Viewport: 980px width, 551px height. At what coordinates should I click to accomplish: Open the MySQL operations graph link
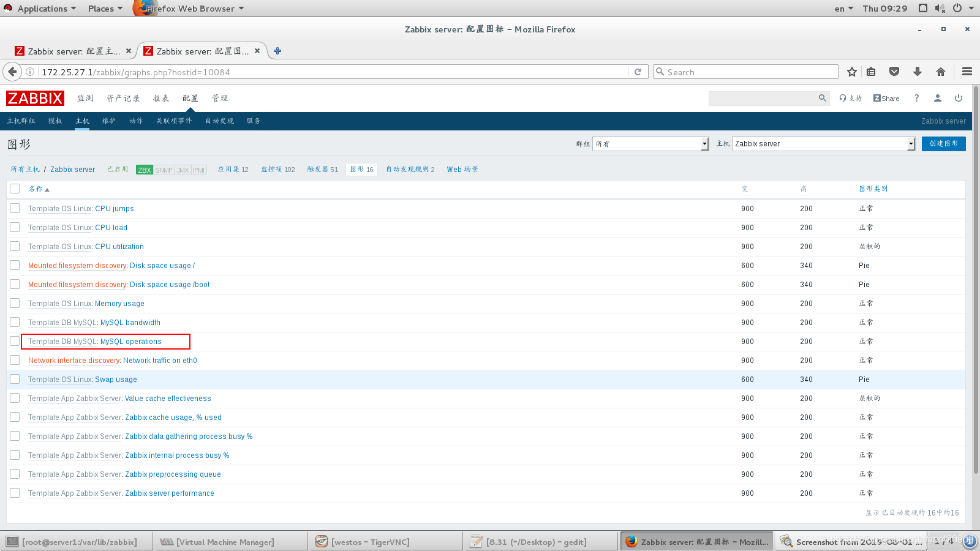click(x=131, y=341)
